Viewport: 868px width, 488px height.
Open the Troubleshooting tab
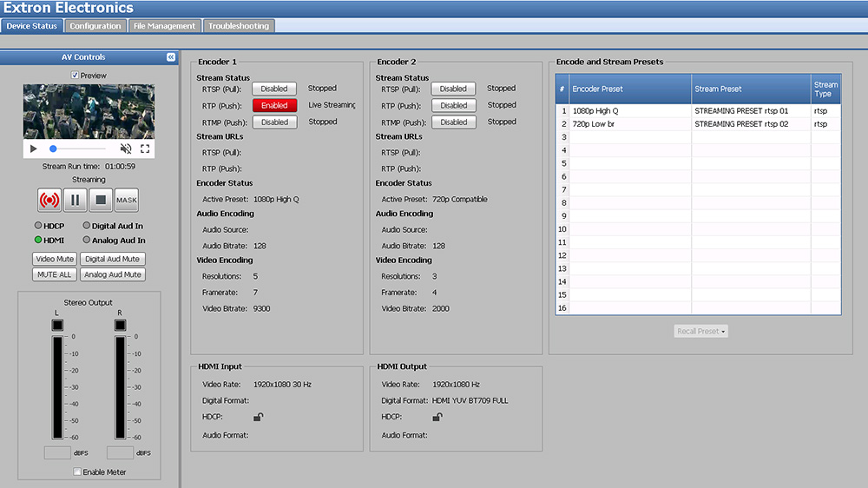click(239, 26)
